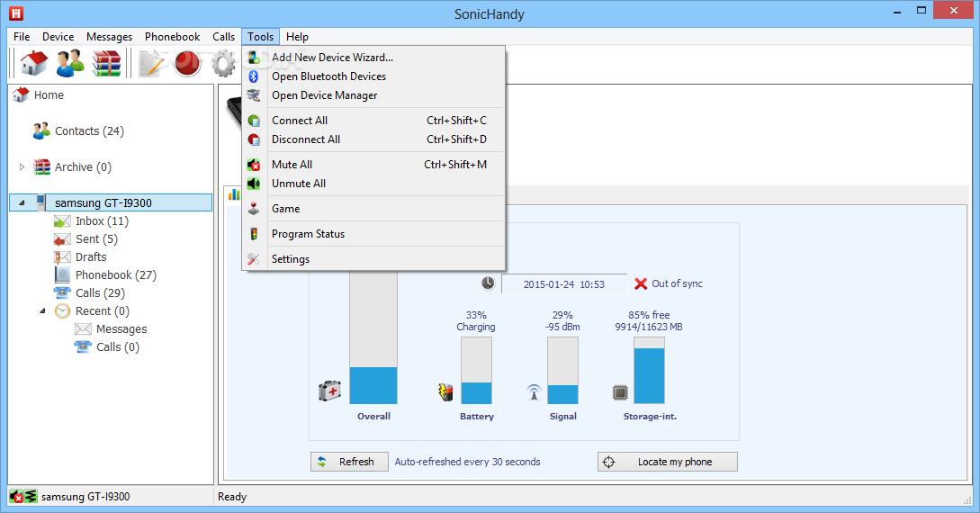
Task: Click the Add New Device Wizard icon
Action: [x=254, y=58]
